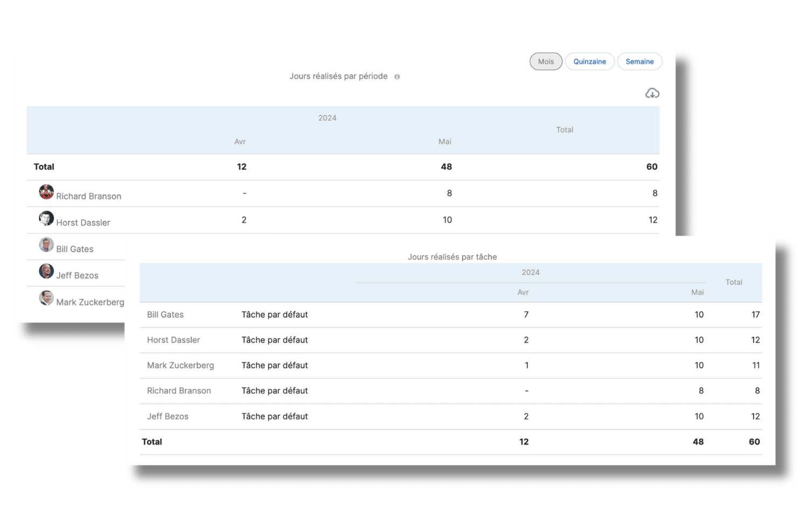Select Jeff Bezos row in task table
The width and height of the screenshot is (812, 505).
click(x=451, y=417)
